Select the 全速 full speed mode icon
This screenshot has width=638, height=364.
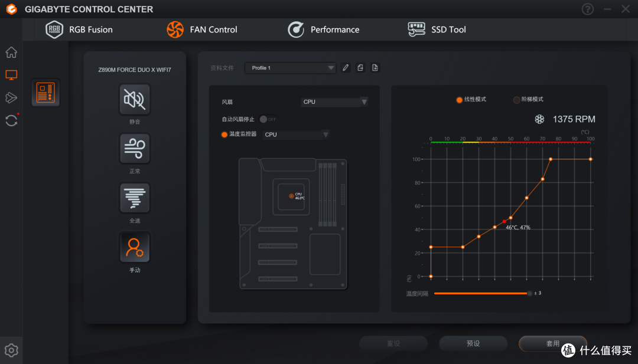[135, 198]
